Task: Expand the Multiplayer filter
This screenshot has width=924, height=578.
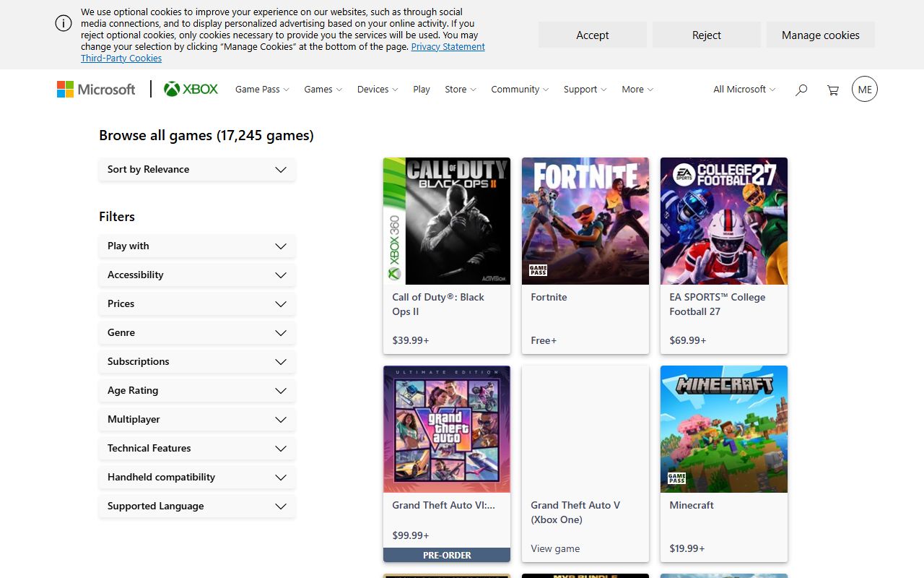Action: (x=197, y=419)
